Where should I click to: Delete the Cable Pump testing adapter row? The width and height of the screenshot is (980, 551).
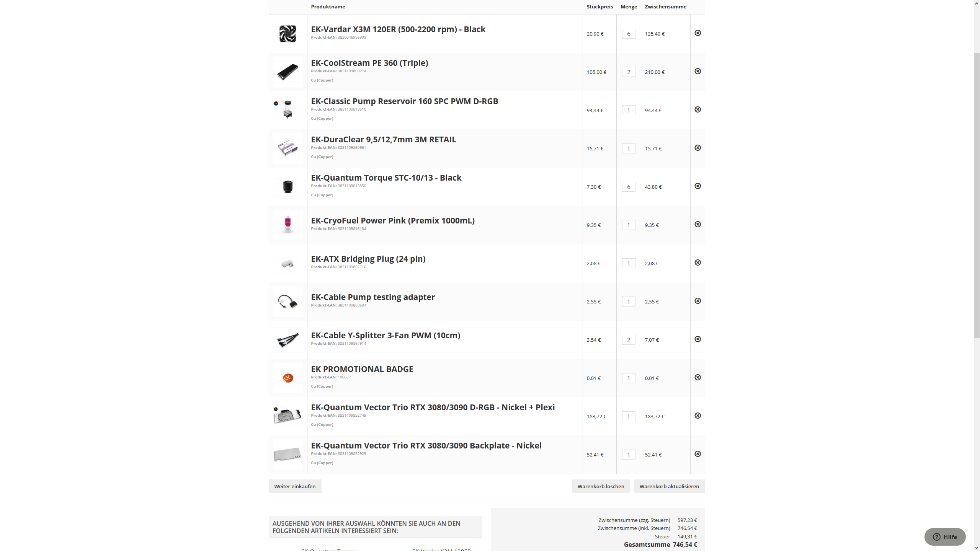(697, 301)
